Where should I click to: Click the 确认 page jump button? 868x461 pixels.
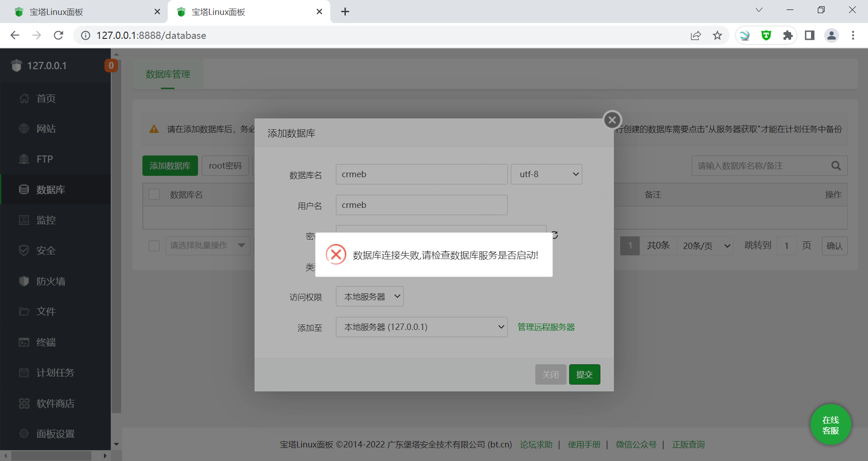(834, 246)
